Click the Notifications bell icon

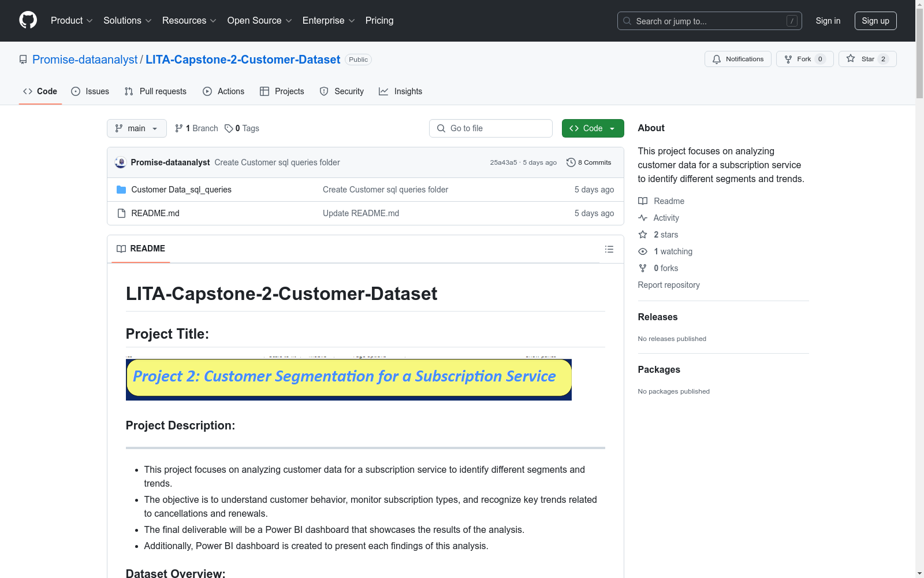point(717,59)
